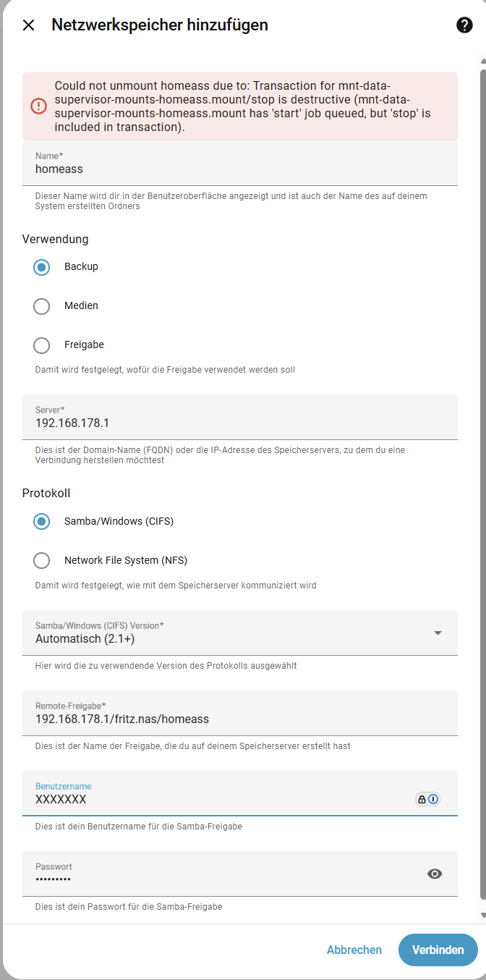Screen dimensions: 486x980
Task: Expand the CIFS Version dropdown arrow
Action: point(438,633)
